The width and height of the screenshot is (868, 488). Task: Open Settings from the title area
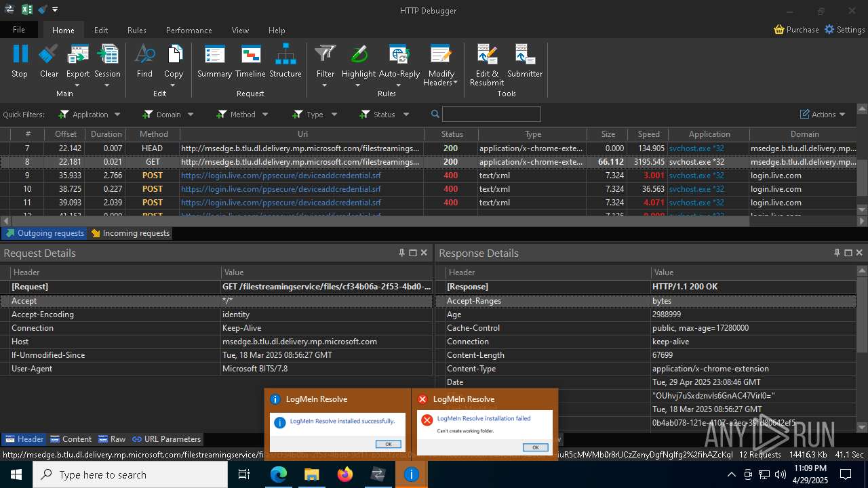point(844,30)
